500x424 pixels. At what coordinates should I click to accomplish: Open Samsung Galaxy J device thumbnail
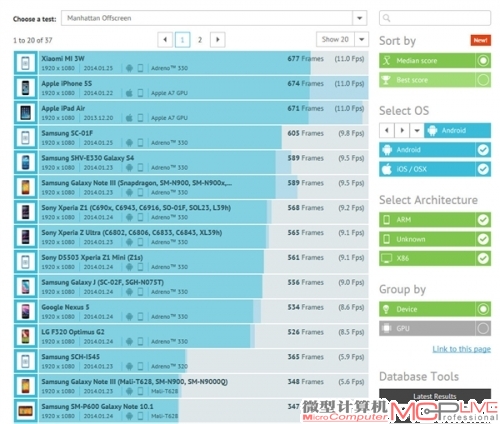pos(25,287)
